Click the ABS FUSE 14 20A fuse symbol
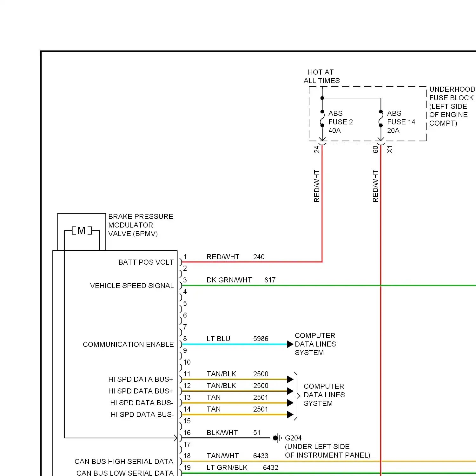476x476 pixels. (381, 119)
